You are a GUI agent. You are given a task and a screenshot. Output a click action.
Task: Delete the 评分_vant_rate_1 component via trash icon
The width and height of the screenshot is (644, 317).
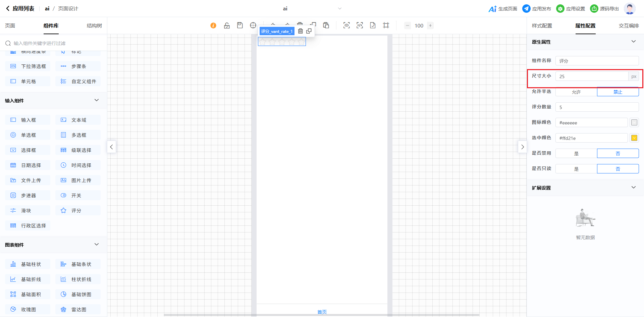(x=301, y=31)
